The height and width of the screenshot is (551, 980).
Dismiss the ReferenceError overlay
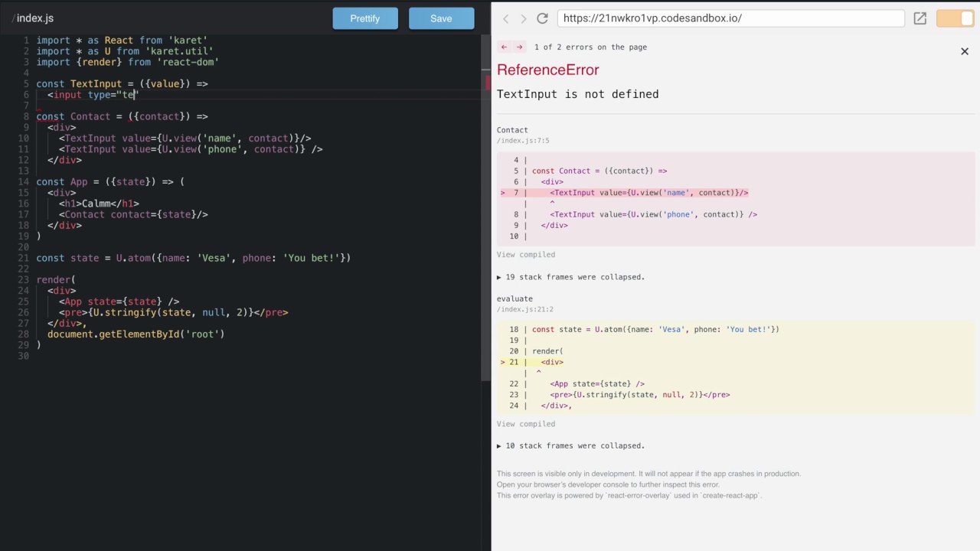(965, 51)
